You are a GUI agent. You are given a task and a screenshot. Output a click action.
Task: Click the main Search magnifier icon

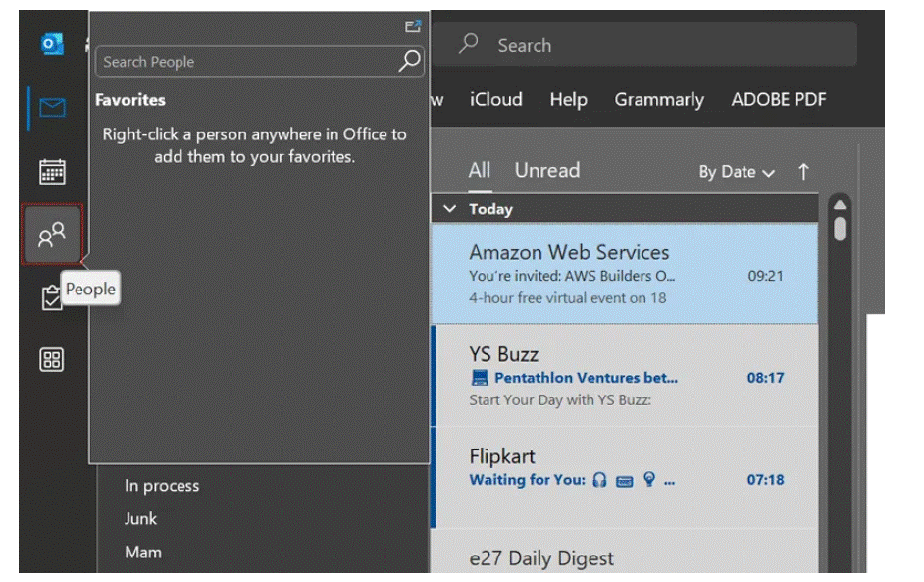coord(469,44)
